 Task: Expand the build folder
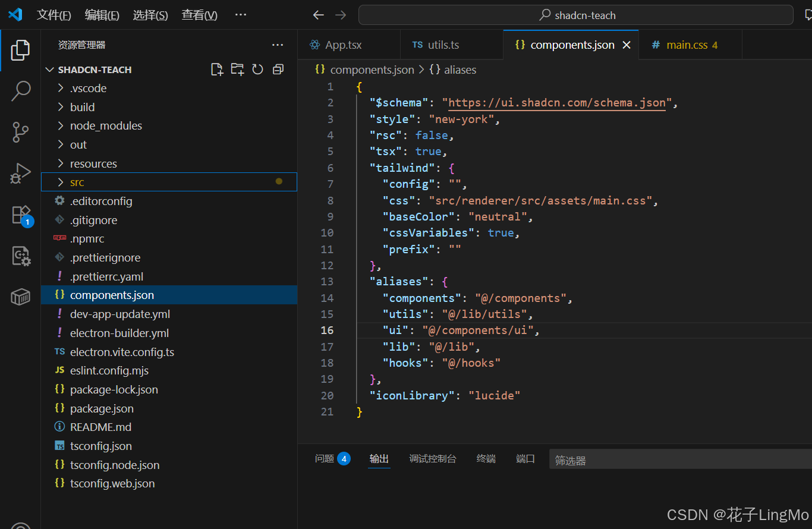169,107
